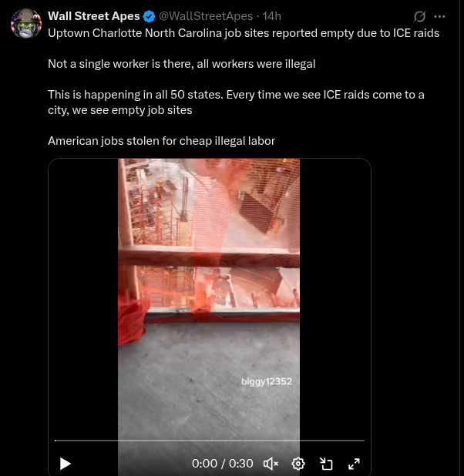Click the video progress bar
The image size is (464, 476).
pos(210,440)
